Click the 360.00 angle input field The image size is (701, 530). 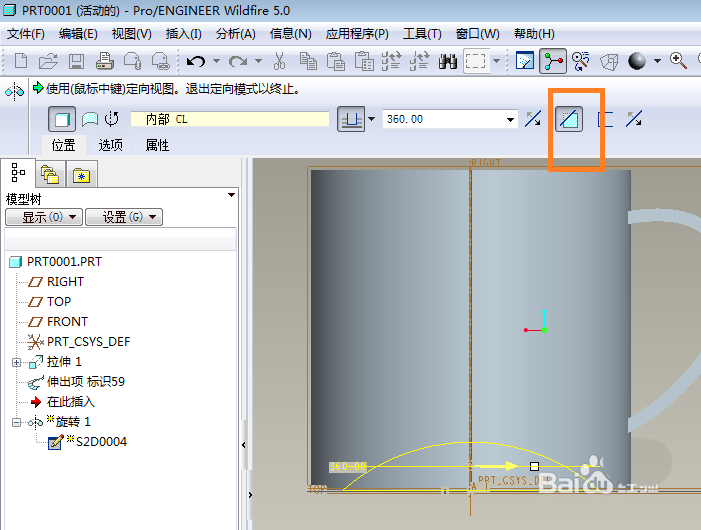tap(443, 119)
